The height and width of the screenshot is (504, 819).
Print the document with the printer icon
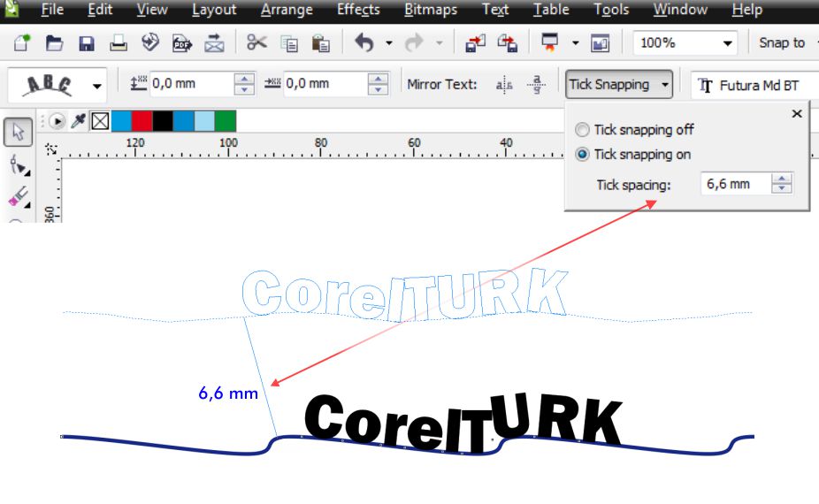point(118,42)
